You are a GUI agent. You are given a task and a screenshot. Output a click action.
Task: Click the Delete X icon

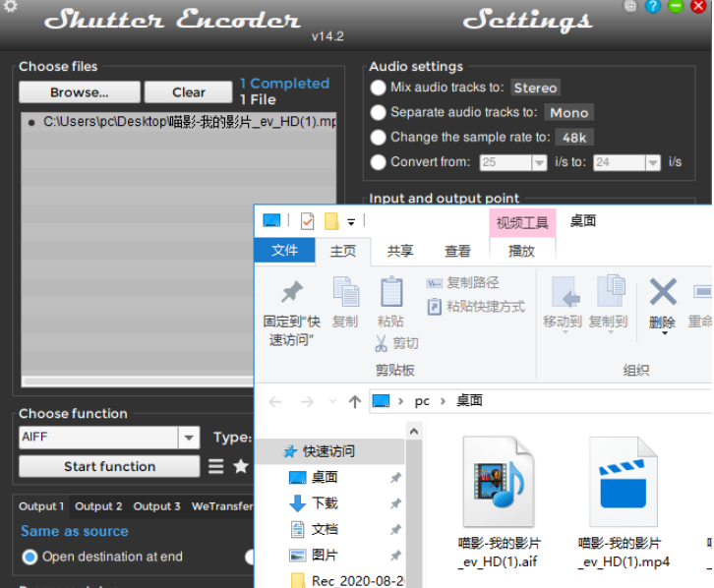pos(663,292)
